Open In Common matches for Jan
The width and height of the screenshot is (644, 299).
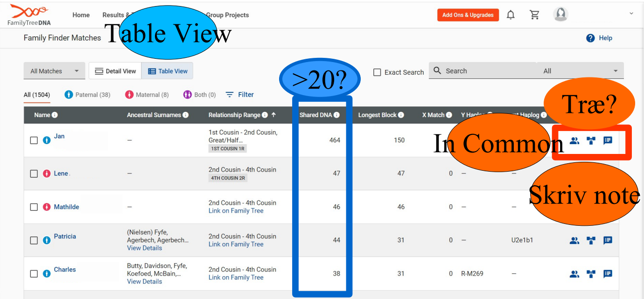(574, 140)
